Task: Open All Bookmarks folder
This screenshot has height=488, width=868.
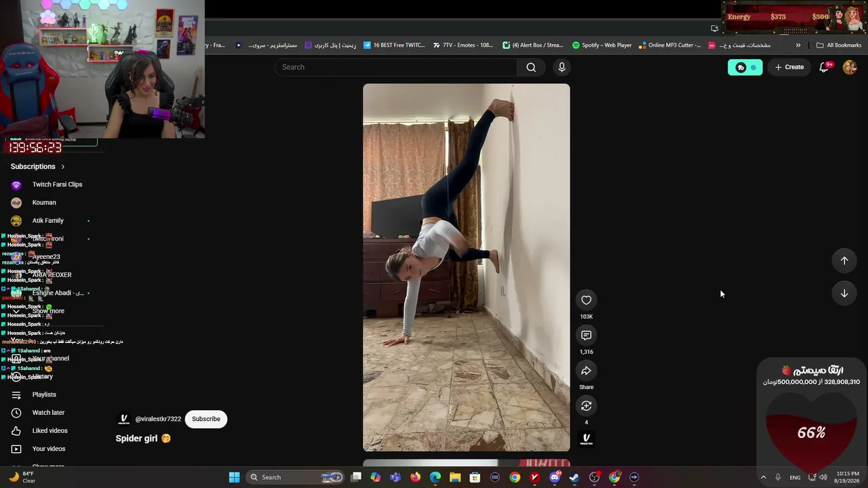Action: 839,45
